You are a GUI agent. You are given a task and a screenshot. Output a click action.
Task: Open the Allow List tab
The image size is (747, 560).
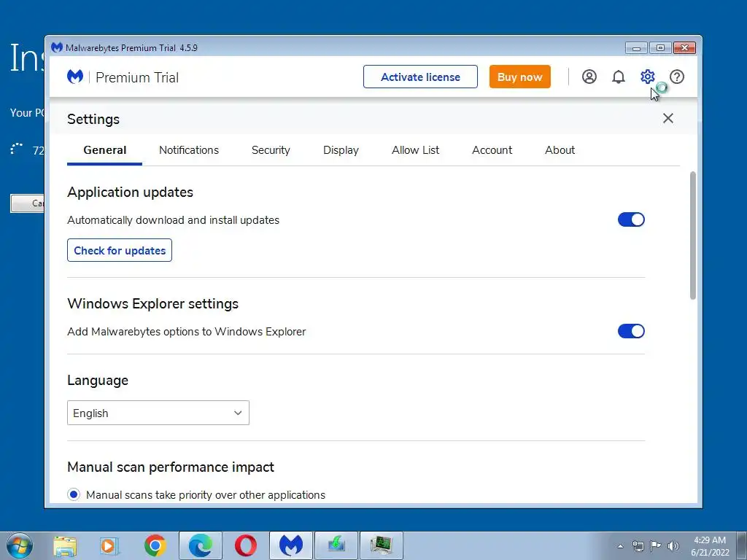pos(415,150)
